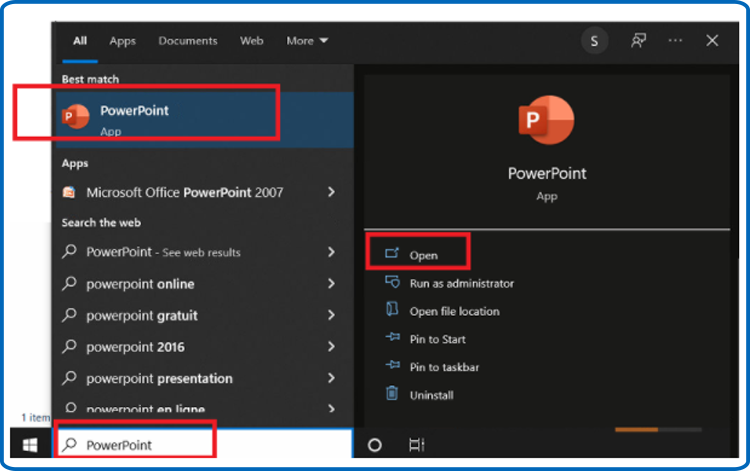
Task: Select Run as administrator
Action: [x=462, y=284]
